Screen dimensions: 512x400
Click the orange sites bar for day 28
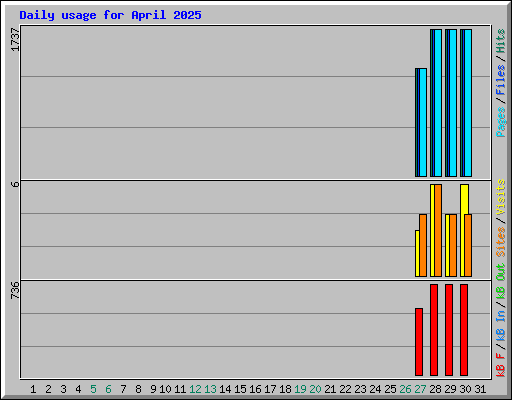[438, 230]
